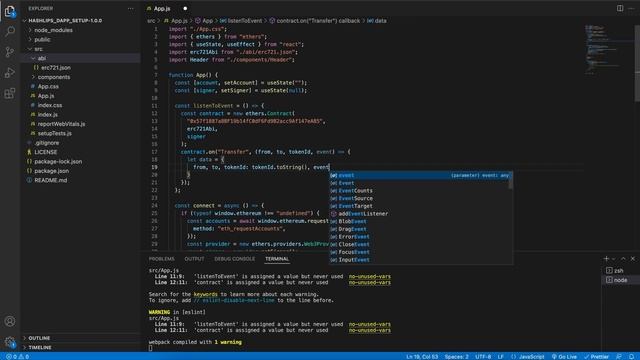Click the listenToEvent breadcrumb
Viewport: 640px width, 360px height.
[x=244, y=21]
